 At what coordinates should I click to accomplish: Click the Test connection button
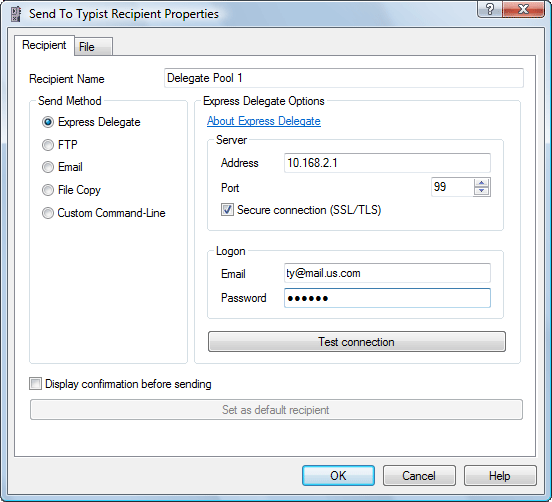click(x=357, y=341)
